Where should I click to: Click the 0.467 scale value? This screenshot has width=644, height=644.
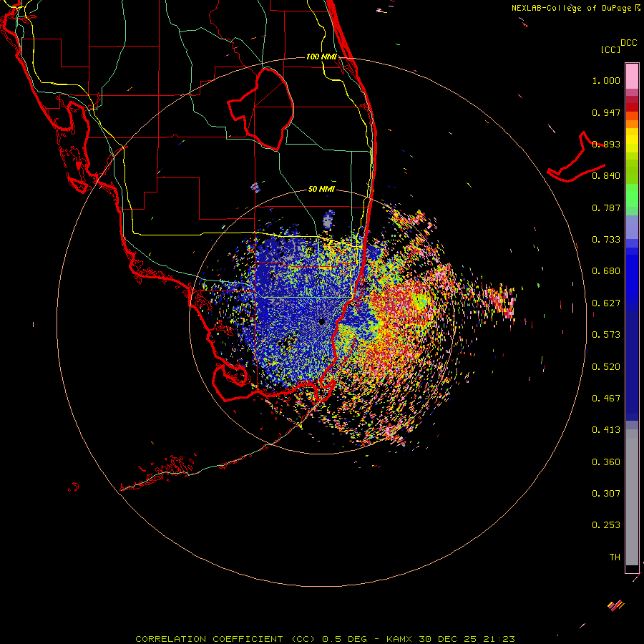click(606, 399)
